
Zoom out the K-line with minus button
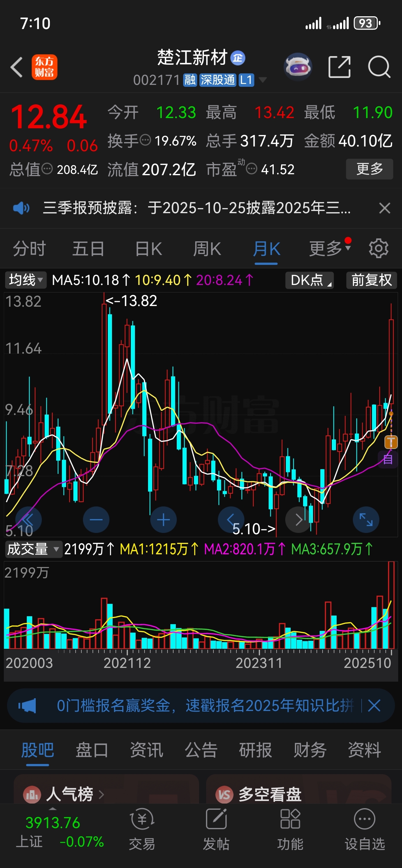(96, 520)
